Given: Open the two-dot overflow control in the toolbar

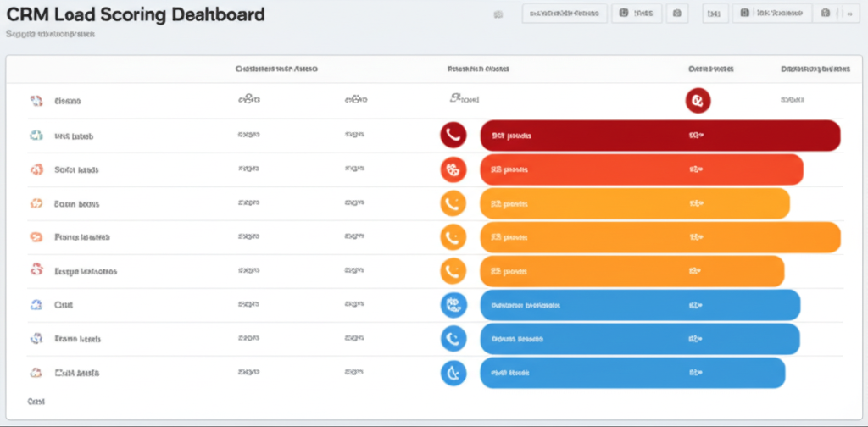Looking at the screenshot, I should coord(850,14).
